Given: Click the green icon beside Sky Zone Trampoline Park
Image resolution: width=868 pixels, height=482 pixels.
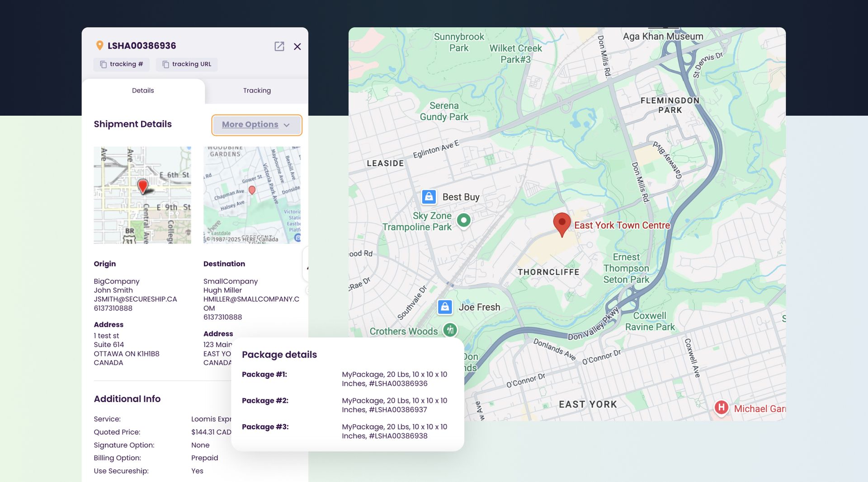Looking at the screenshot, I should (464, 220).
